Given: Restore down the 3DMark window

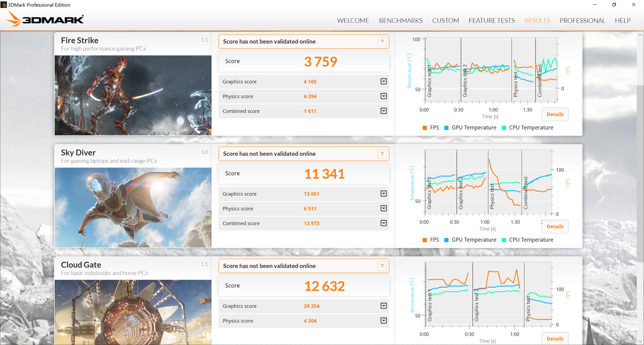Looking at the screenshot, I should (x=614, y=5).
